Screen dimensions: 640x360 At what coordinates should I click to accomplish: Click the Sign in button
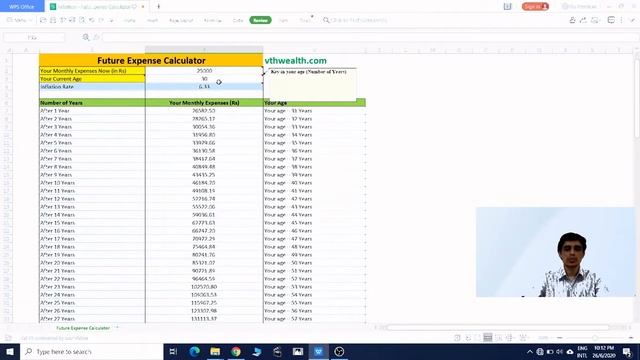click(535, 7)
